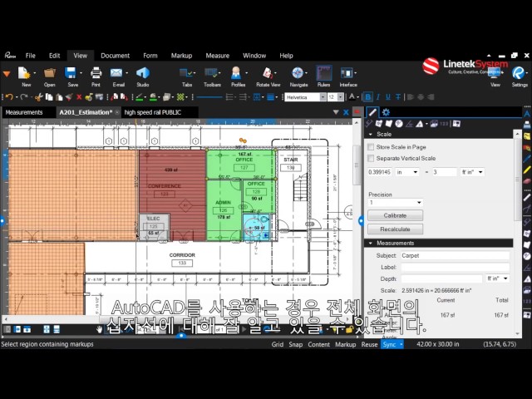The width and height of the screenshot is (532, 399).
Task: Save the file with the floppy icon
Action: 71,73
